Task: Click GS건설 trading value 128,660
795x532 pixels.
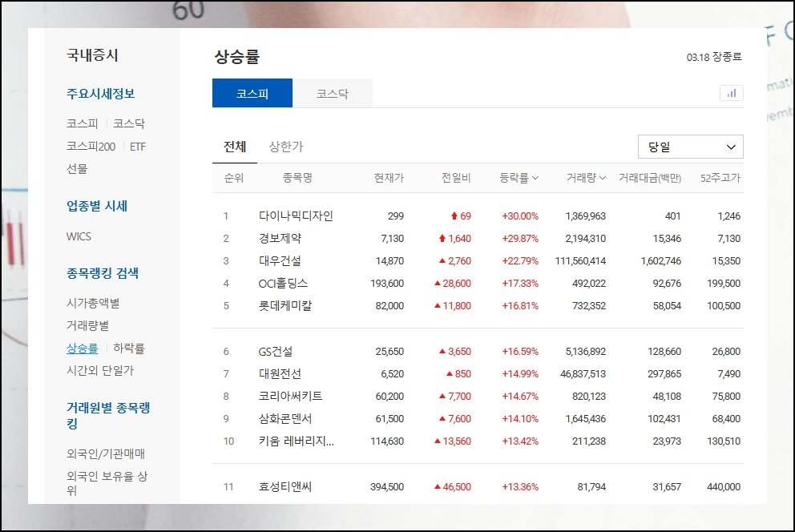Action: [664, 352]
